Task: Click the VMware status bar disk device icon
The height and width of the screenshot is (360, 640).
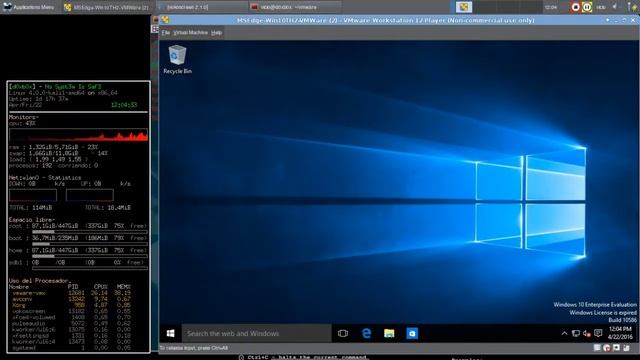Action: (597, 348)
